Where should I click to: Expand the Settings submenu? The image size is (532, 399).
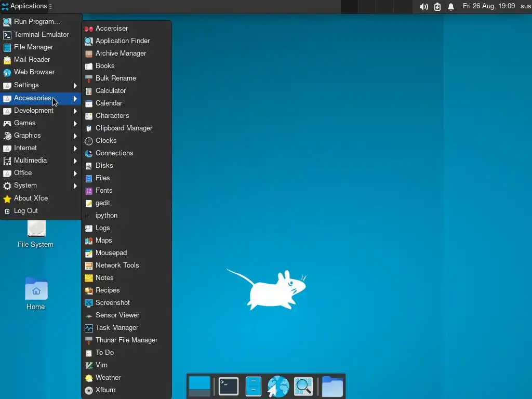click(x=41, y=85)
